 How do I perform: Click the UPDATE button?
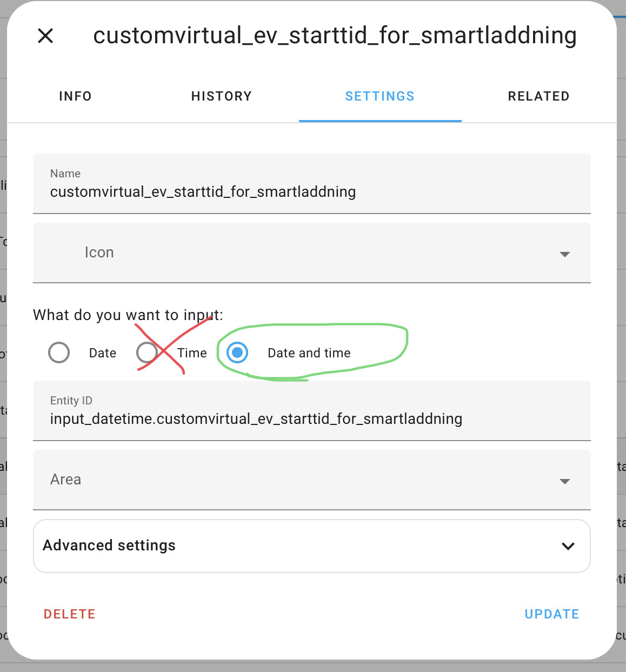tap(551, 614)
